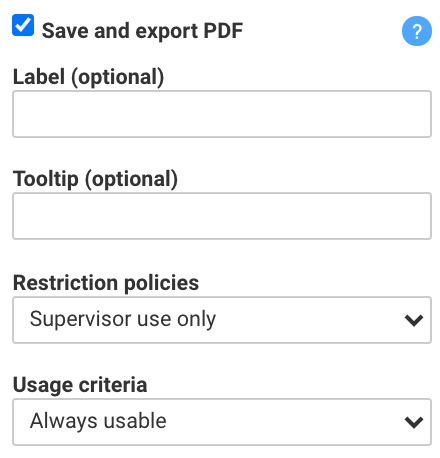440x458 pixels.
Task: Uncheck the Save and export PDF checkbox
Action: click(23, 25)
